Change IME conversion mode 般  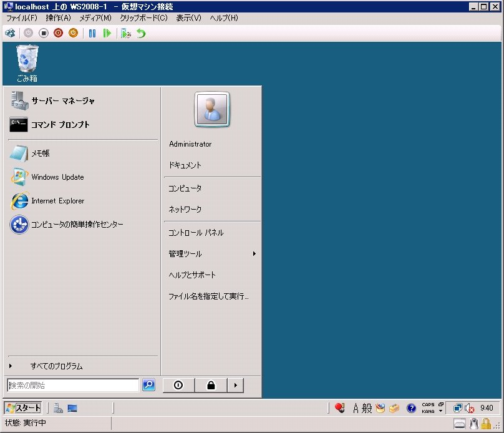coord(367,408)
